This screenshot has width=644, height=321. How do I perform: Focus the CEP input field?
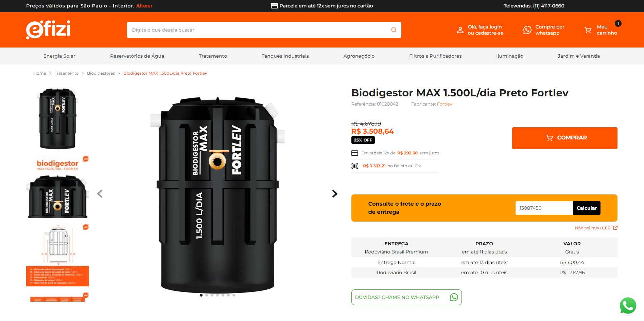(544, 208)
